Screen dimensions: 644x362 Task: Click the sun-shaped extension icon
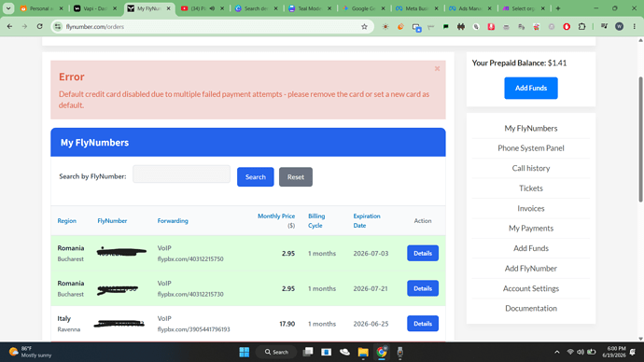click(x=385, y=27)
